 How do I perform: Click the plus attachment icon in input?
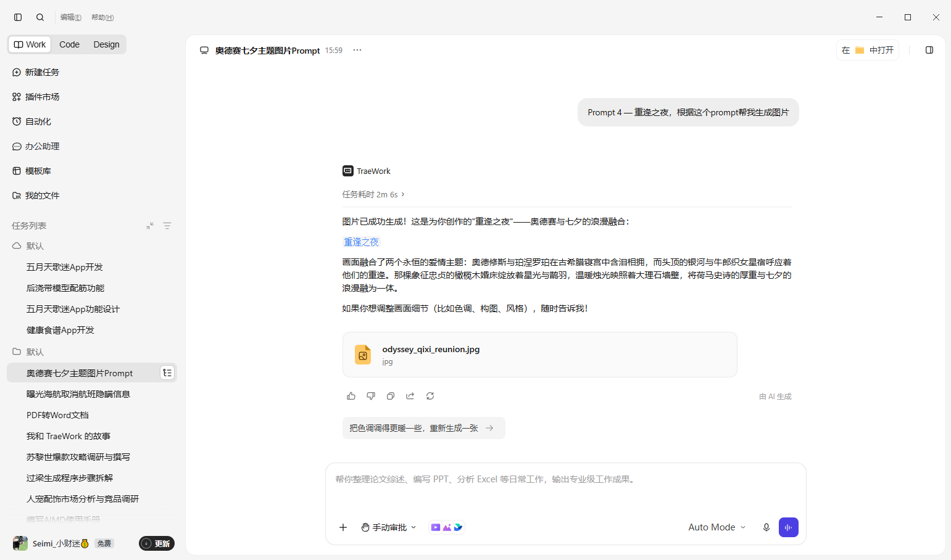coord(343,527)
